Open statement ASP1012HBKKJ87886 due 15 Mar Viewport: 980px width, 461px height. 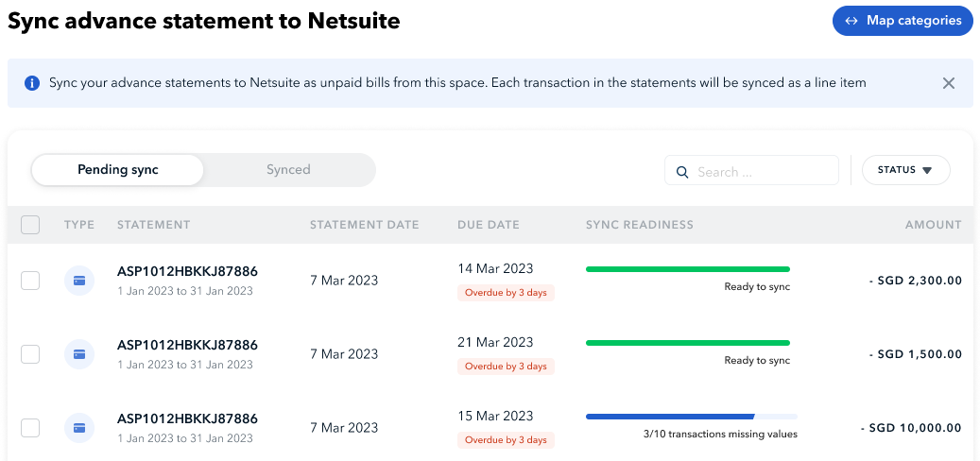187,418
